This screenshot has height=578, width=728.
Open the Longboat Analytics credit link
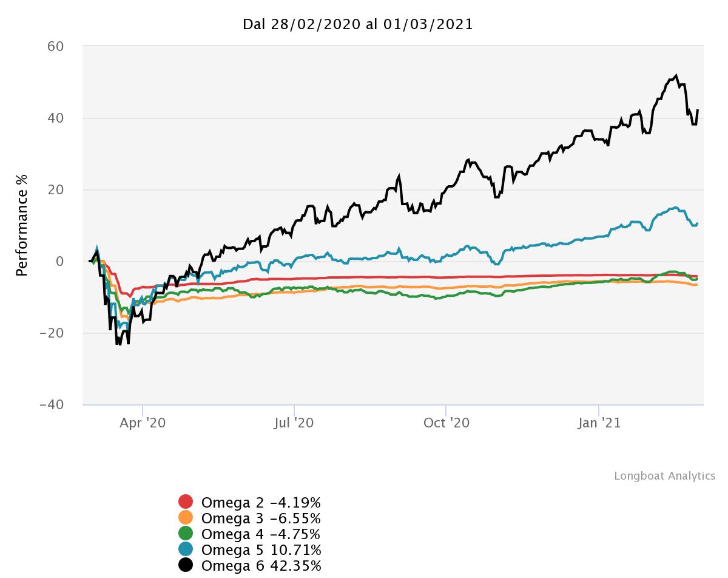pos(664,476)
